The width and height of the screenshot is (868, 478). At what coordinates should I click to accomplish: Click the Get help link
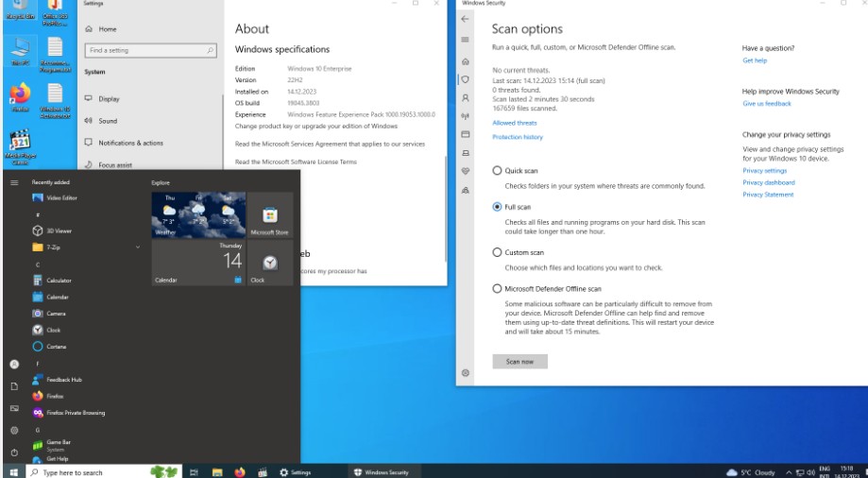(x=755, y=60)
